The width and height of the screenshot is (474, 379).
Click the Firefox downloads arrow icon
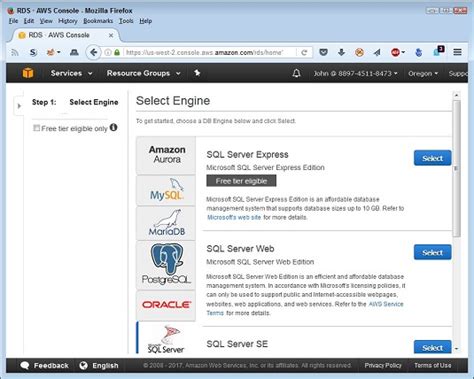[x=341, y=52]
